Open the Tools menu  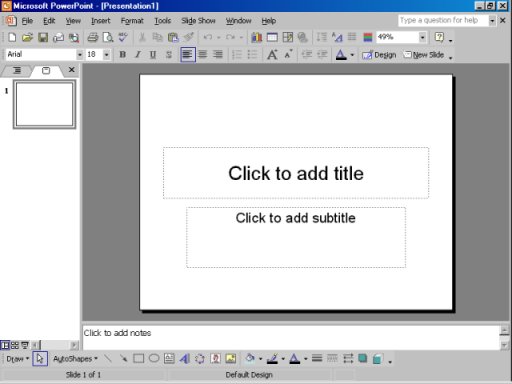coord(162,21)
